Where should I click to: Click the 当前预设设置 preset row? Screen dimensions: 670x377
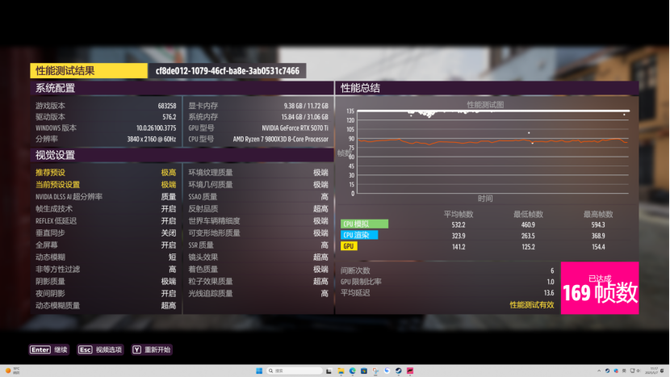[x=106, y=185]
